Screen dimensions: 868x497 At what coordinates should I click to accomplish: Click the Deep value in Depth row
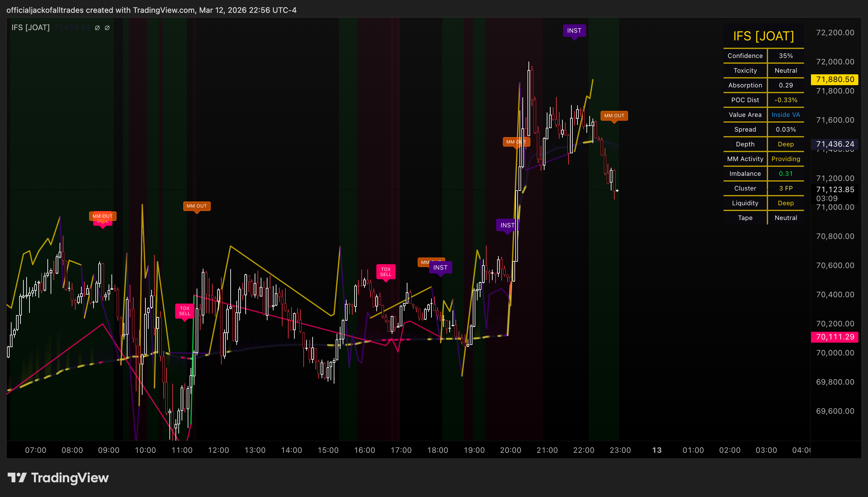pyautogui.click(x=786, y=144)
